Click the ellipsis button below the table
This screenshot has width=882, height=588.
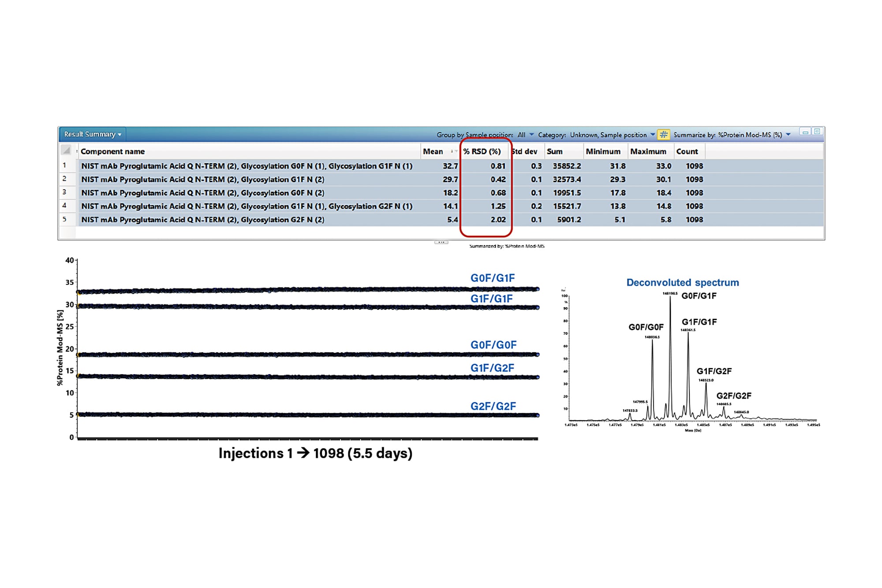(x=441, y=241)
